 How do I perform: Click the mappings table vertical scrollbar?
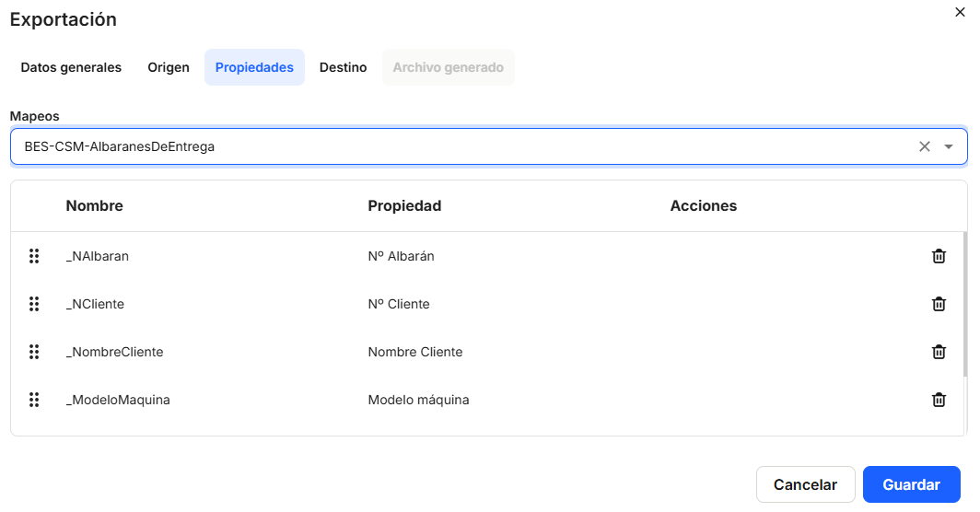click(964, 304)
